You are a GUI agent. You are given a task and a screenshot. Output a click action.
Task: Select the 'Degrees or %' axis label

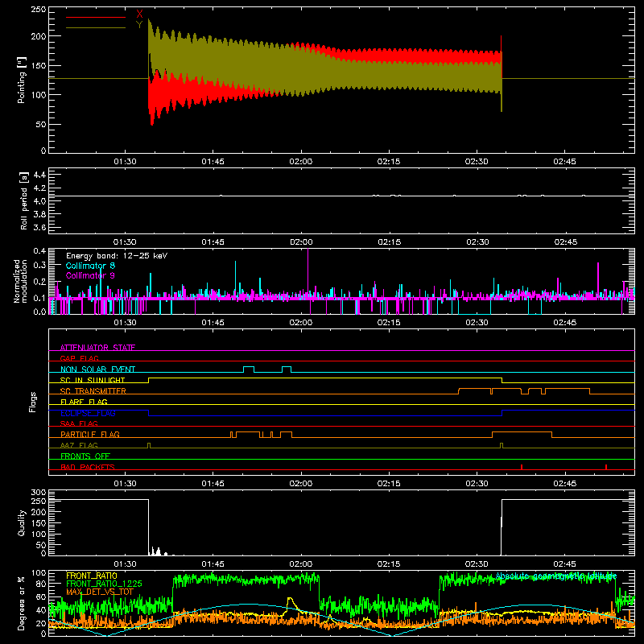[22, 603]
